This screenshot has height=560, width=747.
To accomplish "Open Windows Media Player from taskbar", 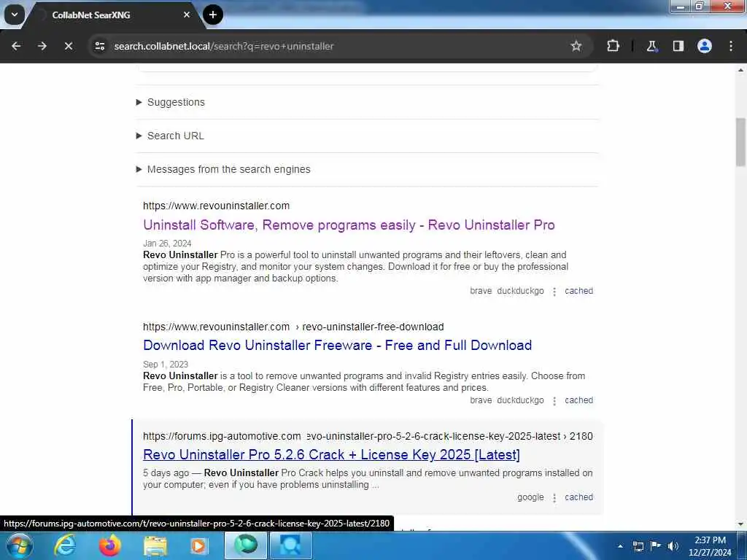I will coord(199,545).
